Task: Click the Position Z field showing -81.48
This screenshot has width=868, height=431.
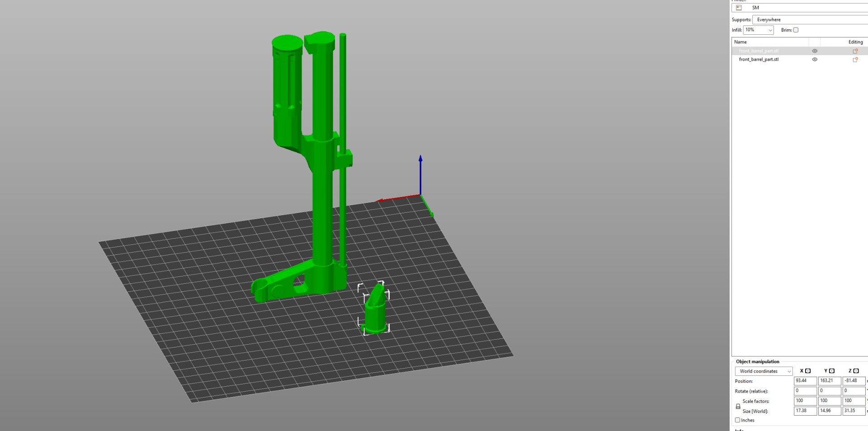Action: [854, 381]
